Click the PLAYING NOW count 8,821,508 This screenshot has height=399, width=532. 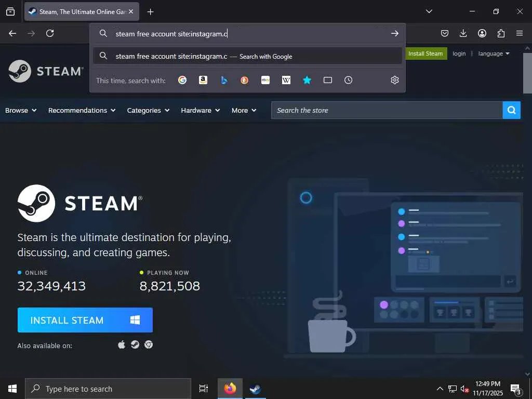[x=170, y=286]
